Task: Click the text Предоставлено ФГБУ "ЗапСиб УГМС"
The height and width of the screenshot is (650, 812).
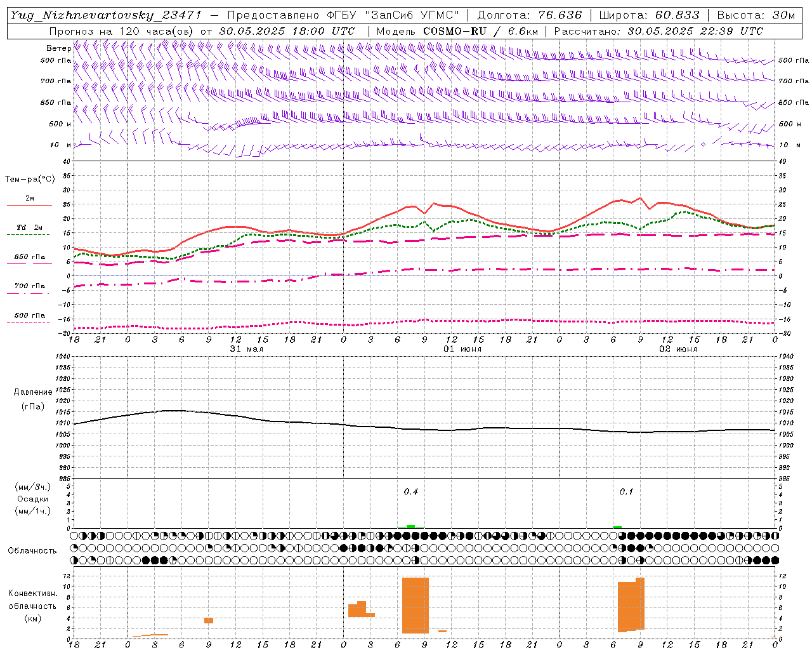Action: click(343, 15)
